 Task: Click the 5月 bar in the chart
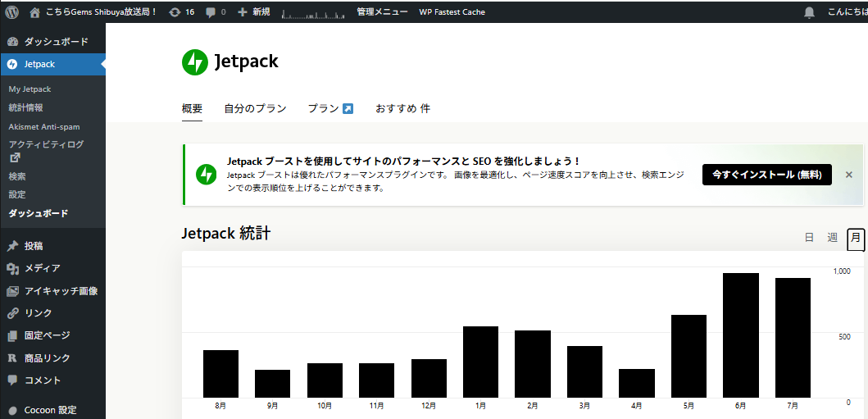pyautogui.click(x=688, y=357)
